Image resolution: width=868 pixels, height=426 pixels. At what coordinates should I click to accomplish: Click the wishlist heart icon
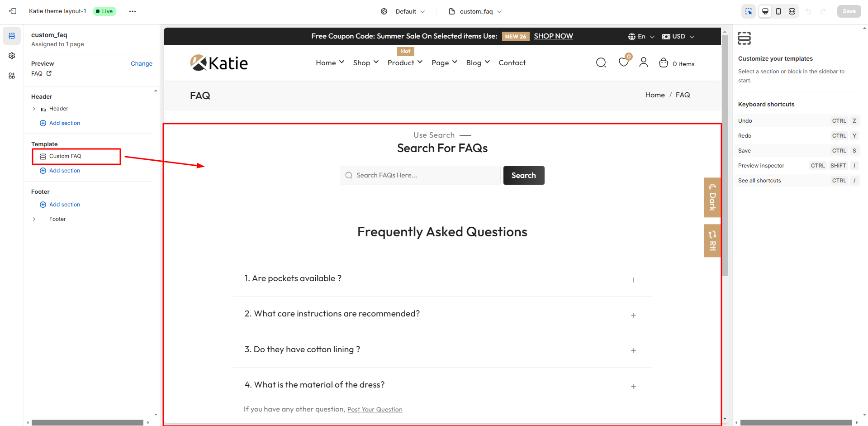pyautogui.click(x=623, y=62)
